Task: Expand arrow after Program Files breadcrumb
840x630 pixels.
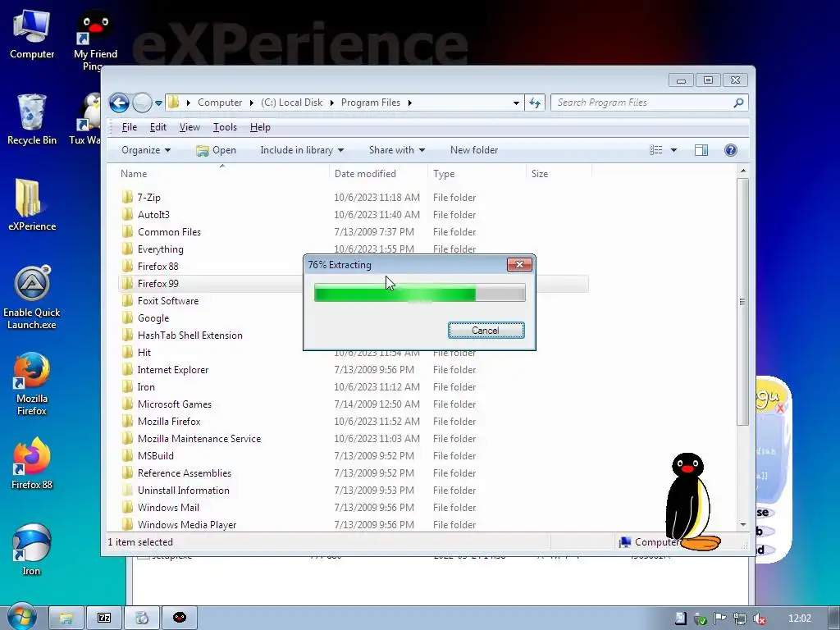Action: [x=410, y=103]
